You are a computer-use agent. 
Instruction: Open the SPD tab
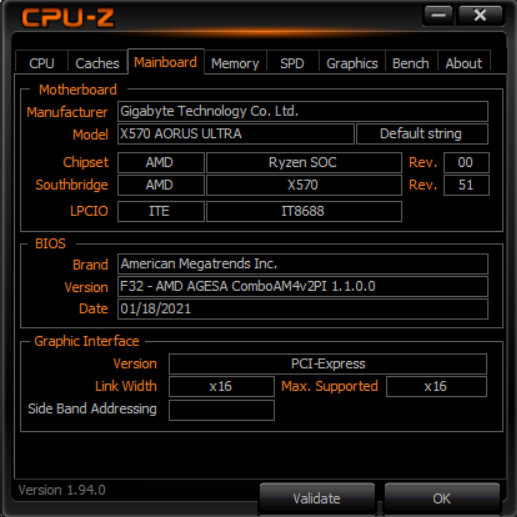292,63
